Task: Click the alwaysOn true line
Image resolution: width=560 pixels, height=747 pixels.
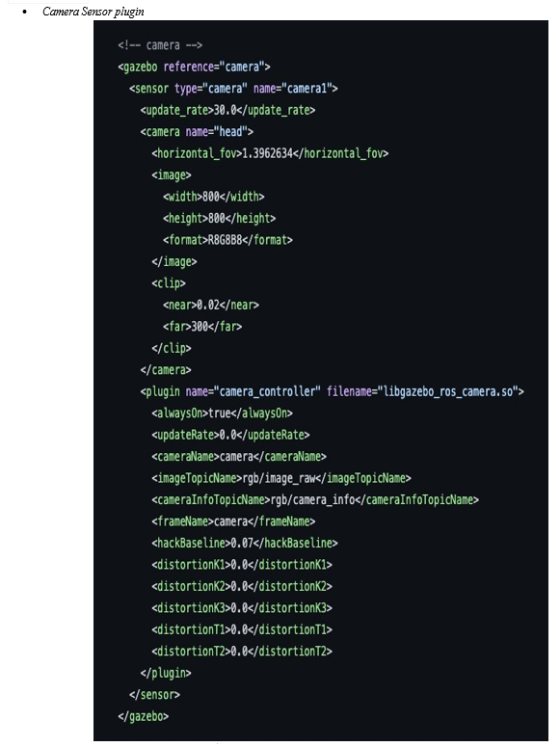Action: tap(222, 414)
